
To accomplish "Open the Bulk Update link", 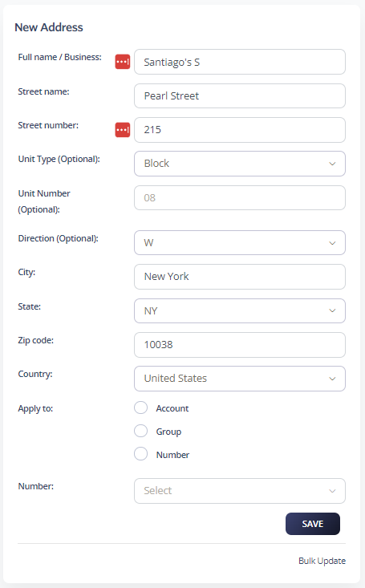I will (x=322, y=561).
